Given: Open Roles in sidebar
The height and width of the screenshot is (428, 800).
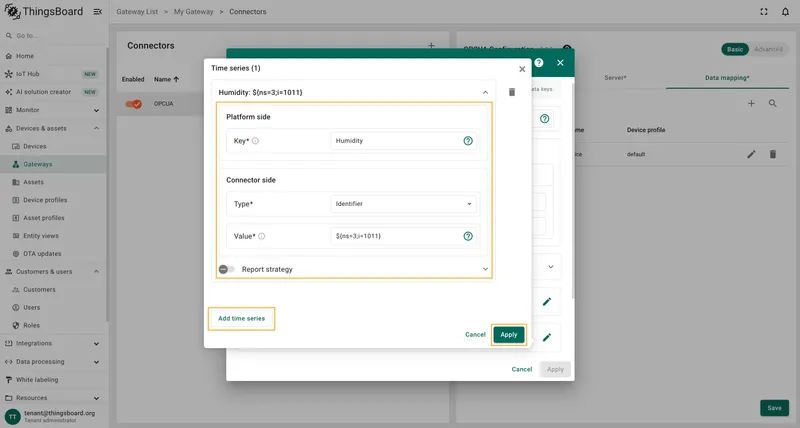Looking at the screenshot, I should 54,325.
